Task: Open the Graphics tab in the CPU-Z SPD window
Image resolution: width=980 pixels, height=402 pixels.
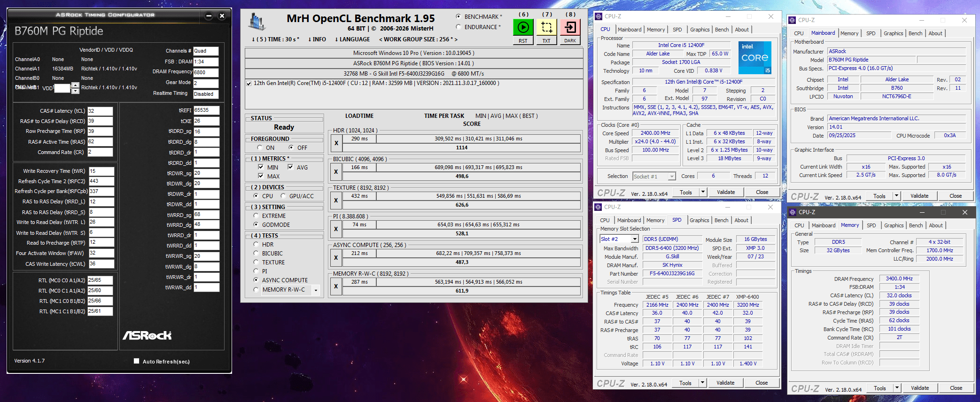Action: 699,220
